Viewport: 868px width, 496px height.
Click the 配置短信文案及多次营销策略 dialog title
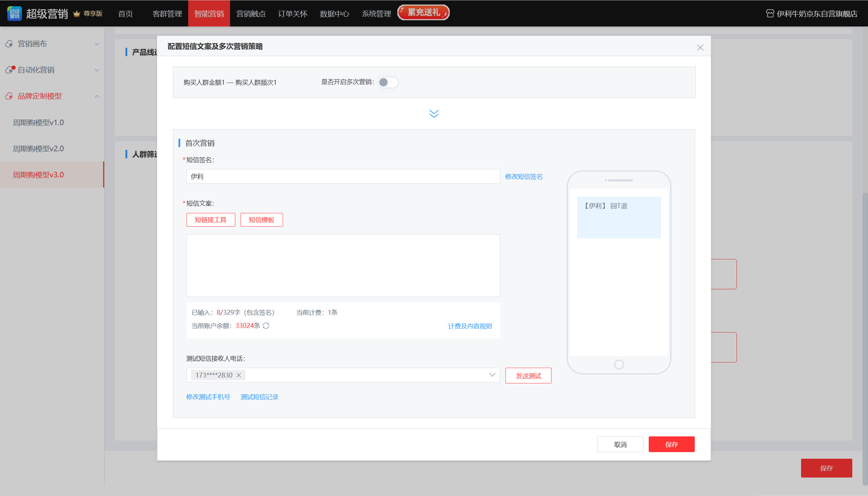coord(215,46)
